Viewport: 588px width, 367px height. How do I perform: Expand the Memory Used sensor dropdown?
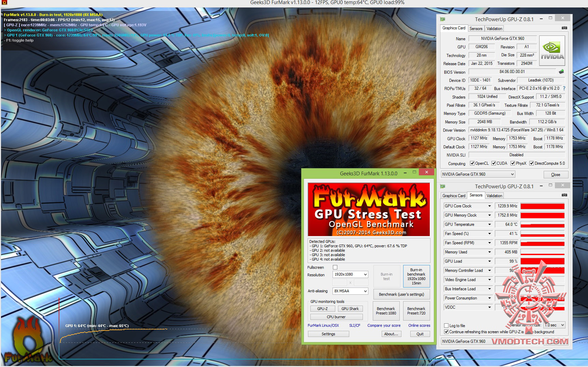pos(489,252)
